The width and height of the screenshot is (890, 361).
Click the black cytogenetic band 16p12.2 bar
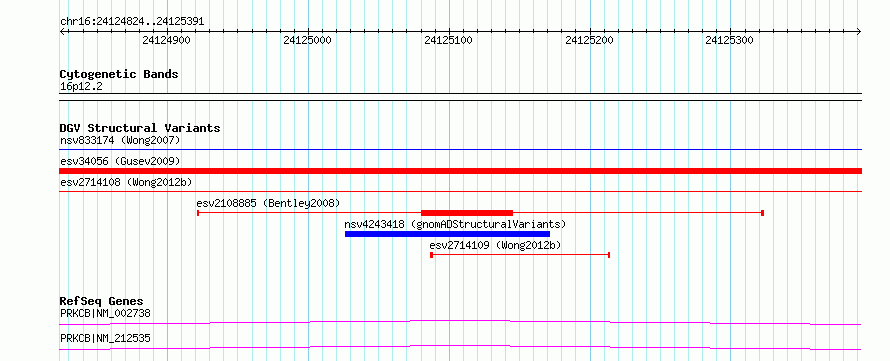click(461, 97)
